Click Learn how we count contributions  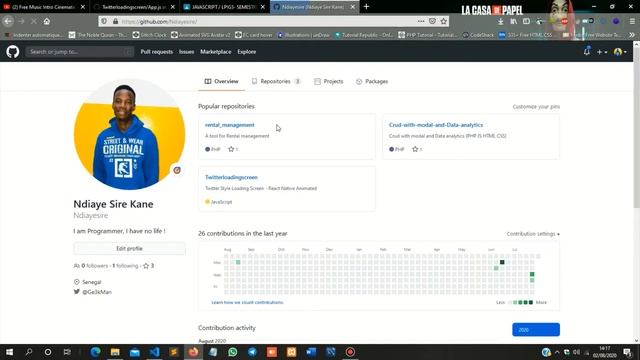tap(247, 302)
